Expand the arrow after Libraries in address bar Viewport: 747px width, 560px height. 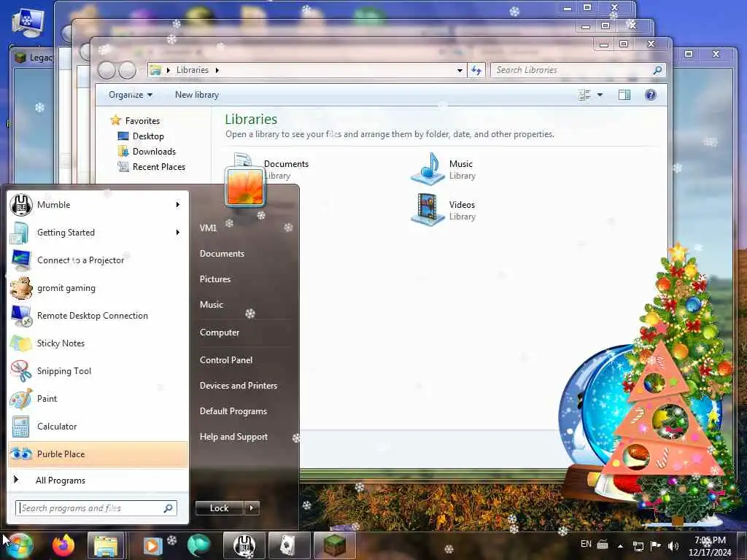tap(217, 70)
